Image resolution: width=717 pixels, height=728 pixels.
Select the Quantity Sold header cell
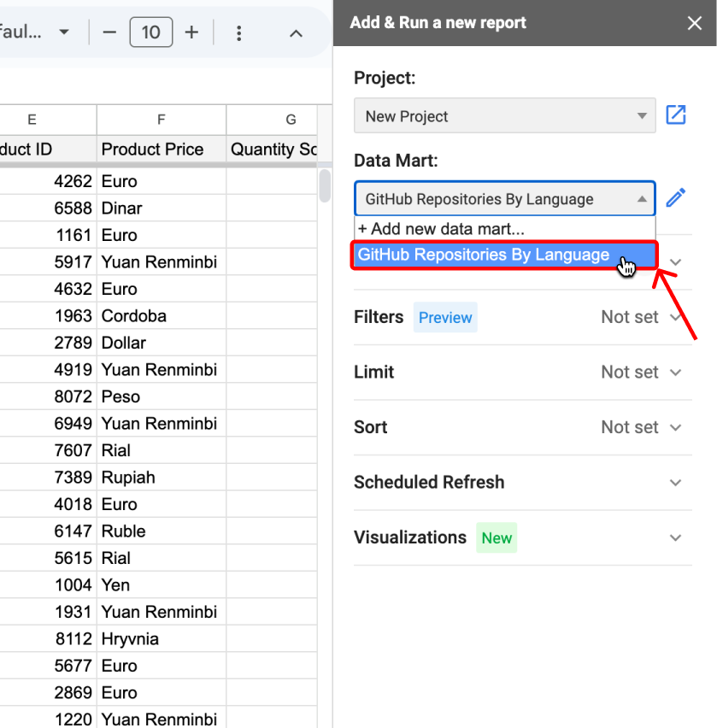(272, 150)
